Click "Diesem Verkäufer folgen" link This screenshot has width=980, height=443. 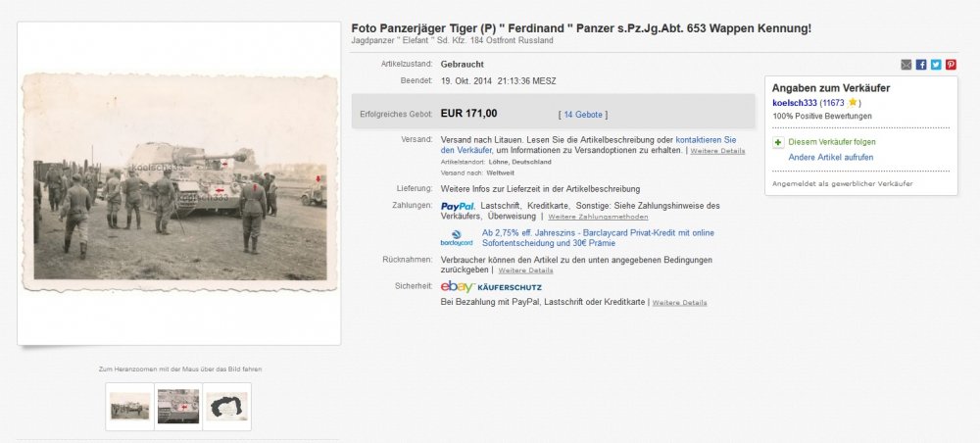click(x=831, y=142)
